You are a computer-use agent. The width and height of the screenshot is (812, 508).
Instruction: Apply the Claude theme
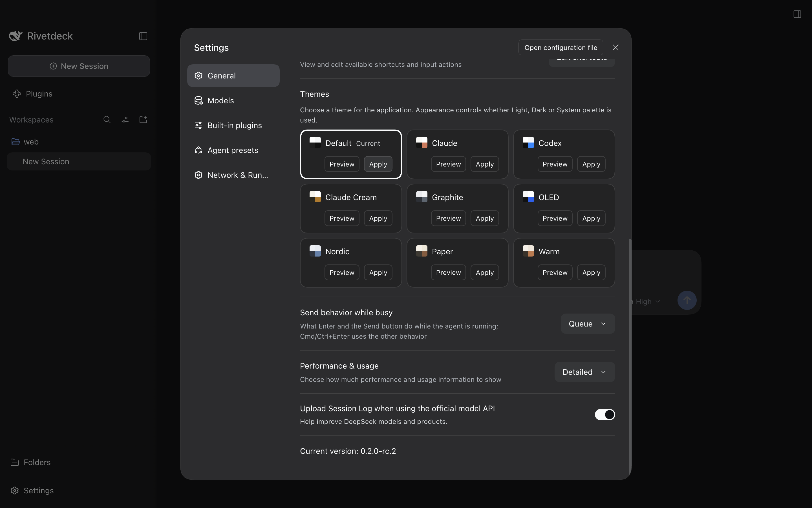click(x=484, y=164)
